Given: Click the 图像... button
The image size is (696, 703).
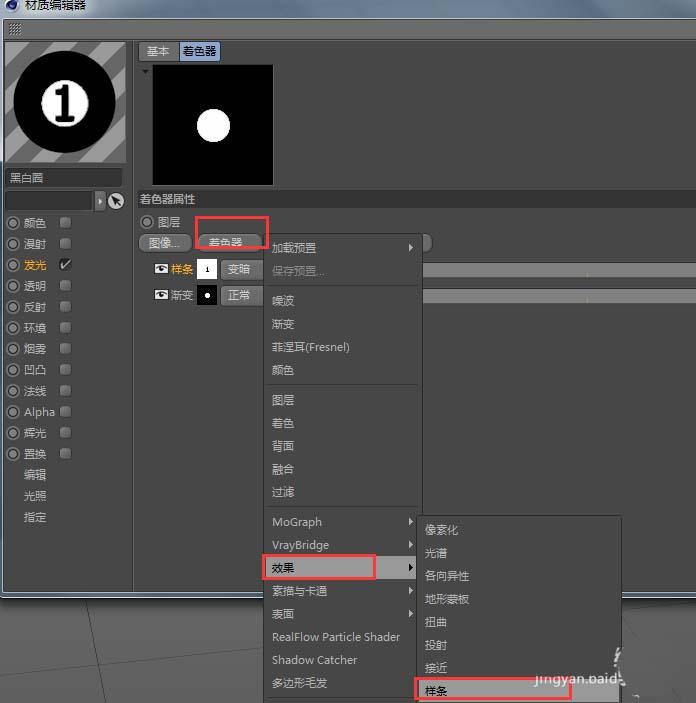Looking at the screenshot, I should point(164,243).
